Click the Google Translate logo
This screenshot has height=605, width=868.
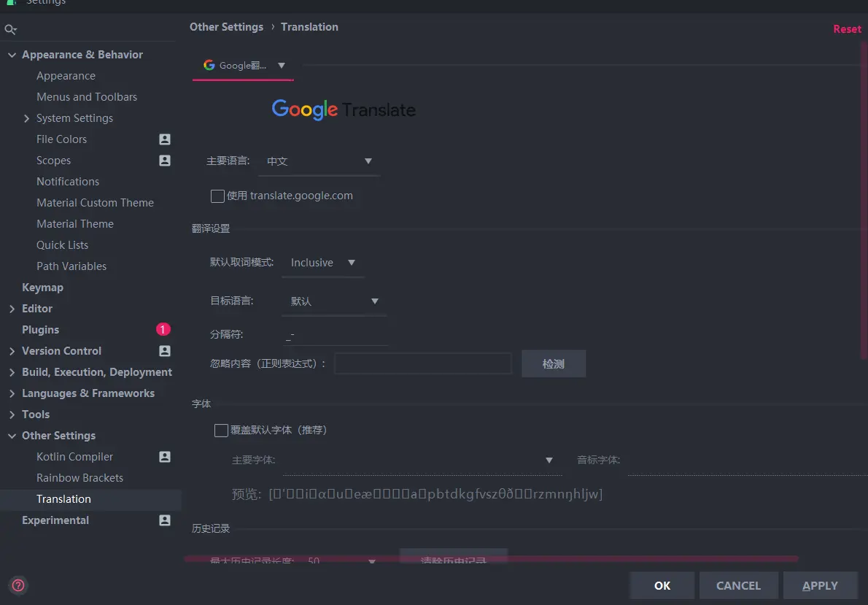click(344, 109)
